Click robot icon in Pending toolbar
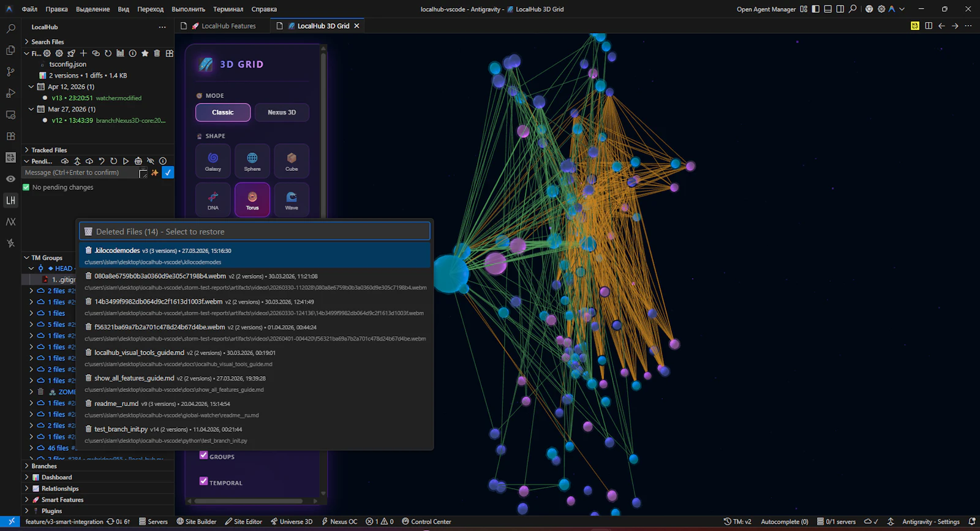Viewport: 980px width, 531px height. pos(138,161)
